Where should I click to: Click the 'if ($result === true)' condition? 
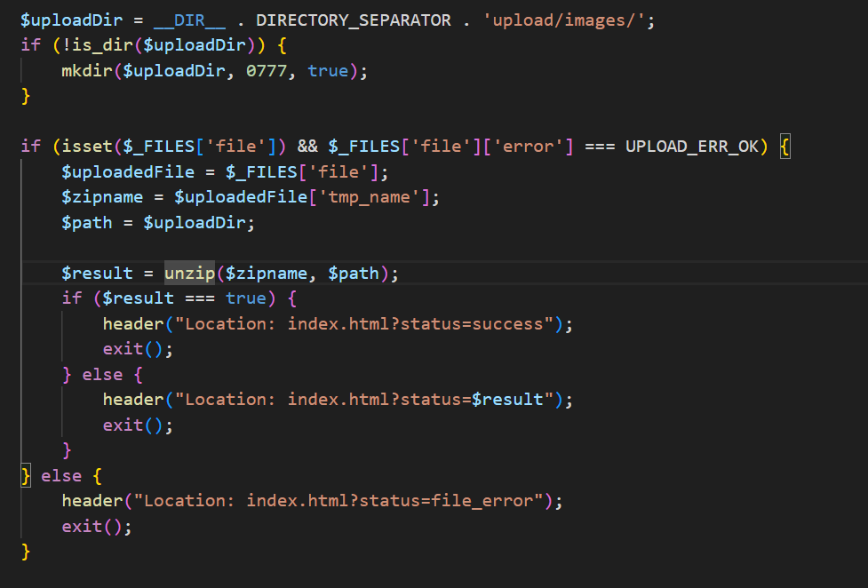pos(179,298)
